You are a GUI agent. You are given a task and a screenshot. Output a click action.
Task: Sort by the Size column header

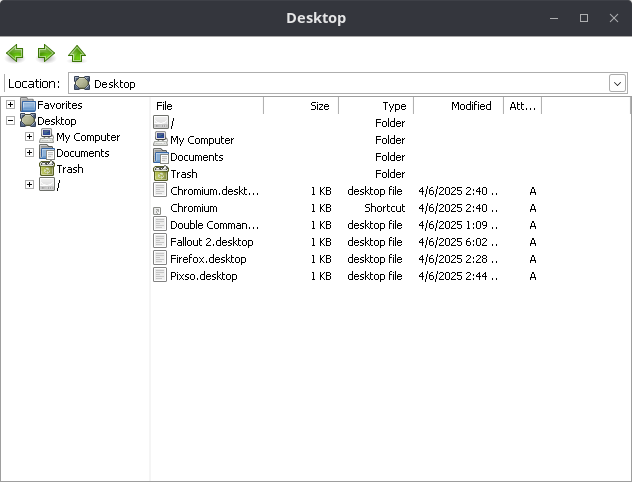coord(301,106)
